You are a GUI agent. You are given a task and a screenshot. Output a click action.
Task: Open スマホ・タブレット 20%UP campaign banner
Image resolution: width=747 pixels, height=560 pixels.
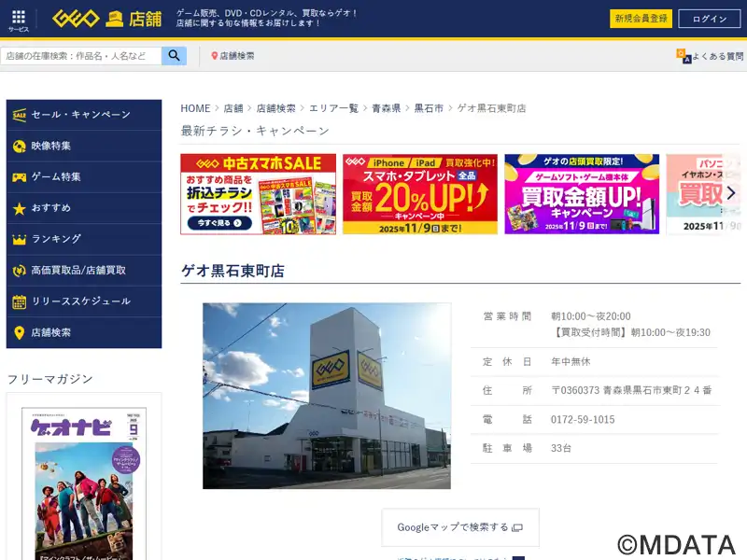(420, 194)
